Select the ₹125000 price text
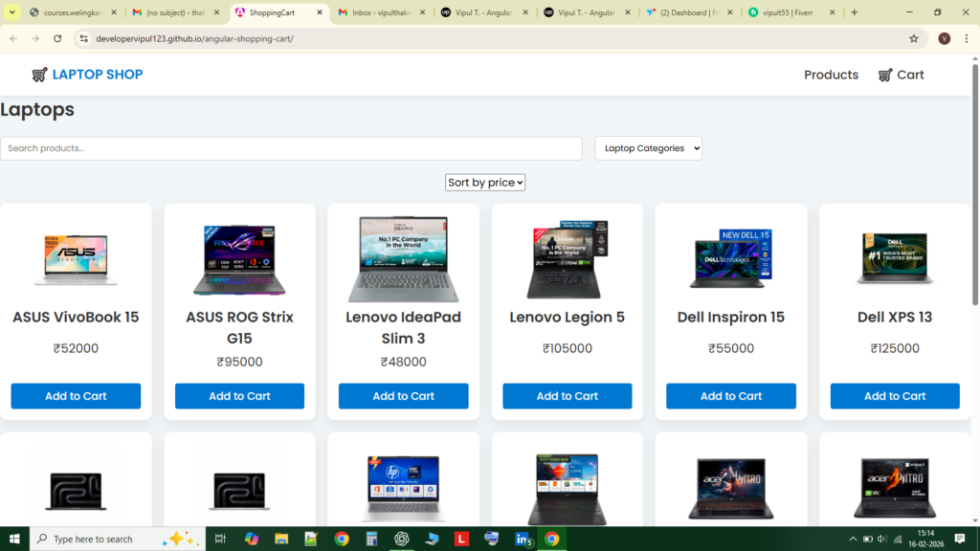 point(895,348)
